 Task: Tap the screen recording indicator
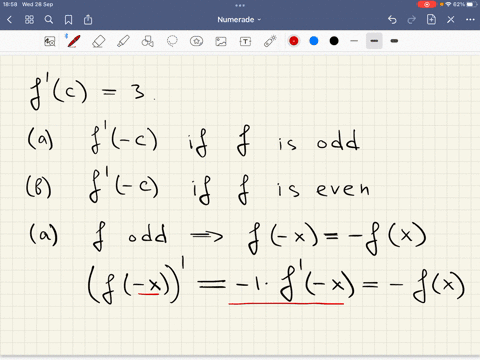427,4
